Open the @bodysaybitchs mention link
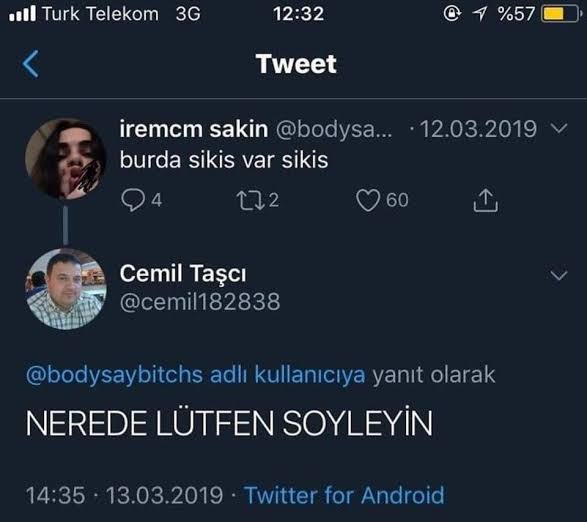 pos(114,375)
